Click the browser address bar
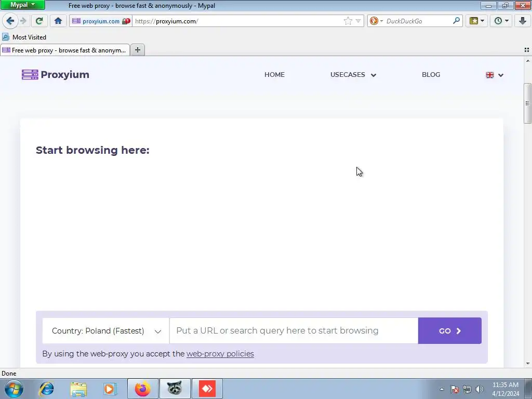The width and height of the screenshot is (532, 399). (x=237, y=21)
